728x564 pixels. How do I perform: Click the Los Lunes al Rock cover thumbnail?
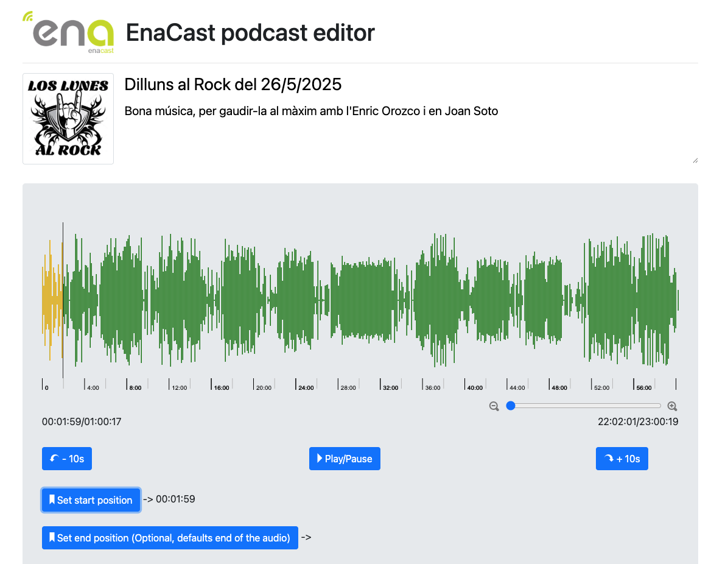pyautogui.click(x=68, y=119)
